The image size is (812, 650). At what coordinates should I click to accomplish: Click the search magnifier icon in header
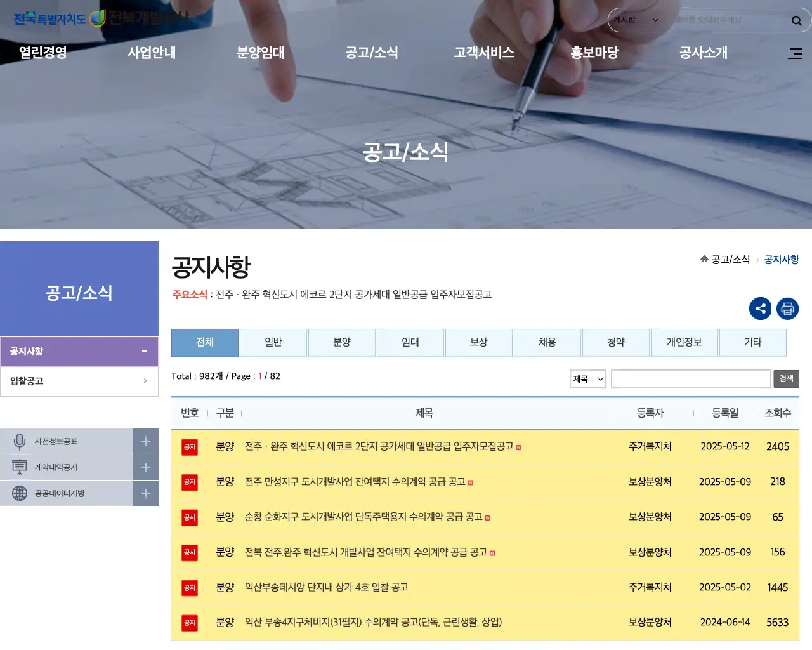796,20
